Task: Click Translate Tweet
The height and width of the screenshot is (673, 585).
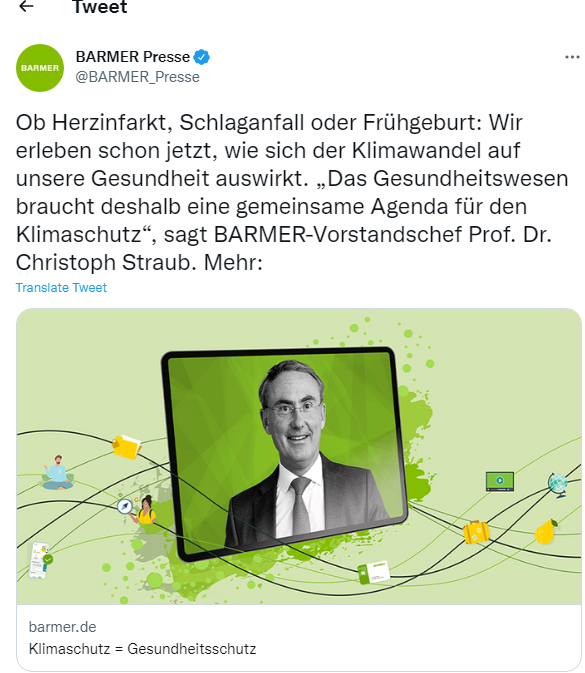Action: [x=61, y=288]
